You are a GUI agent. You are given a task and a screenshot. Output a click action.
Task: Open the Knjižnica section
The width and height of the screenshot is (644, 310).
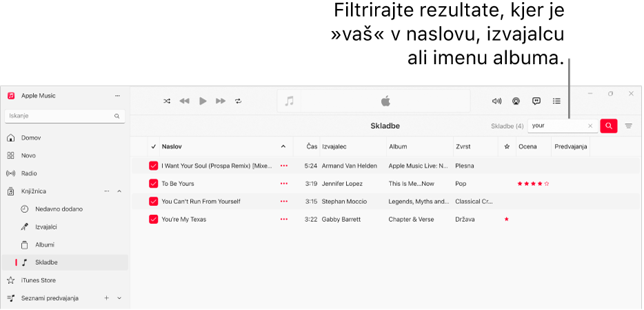34,192
